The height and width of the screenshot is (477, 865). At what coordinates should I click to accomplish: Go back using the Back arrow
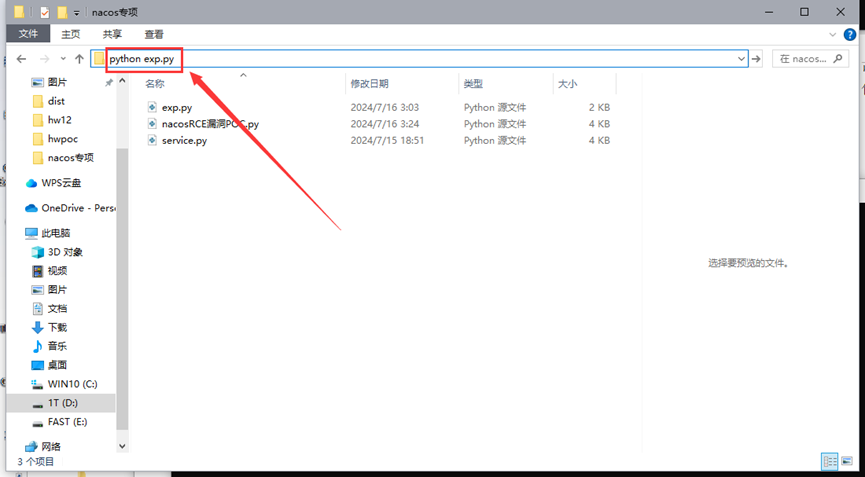[x=21, y=59]
